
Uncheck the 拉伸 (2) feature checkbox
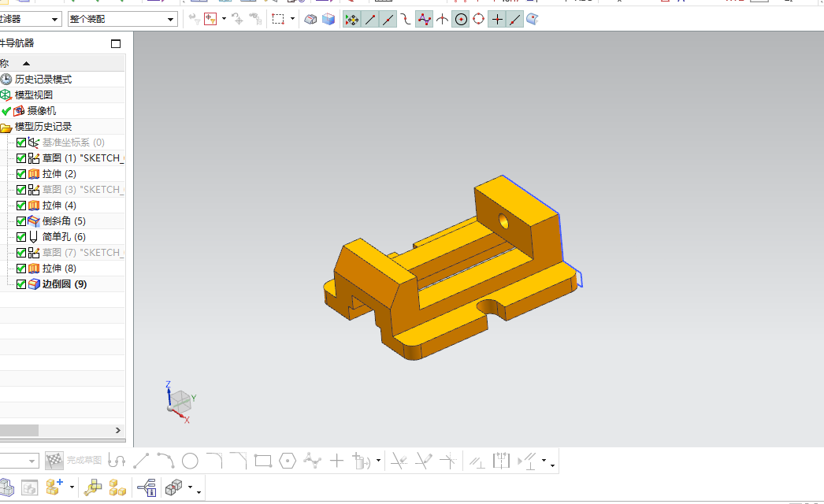(21, 174)
